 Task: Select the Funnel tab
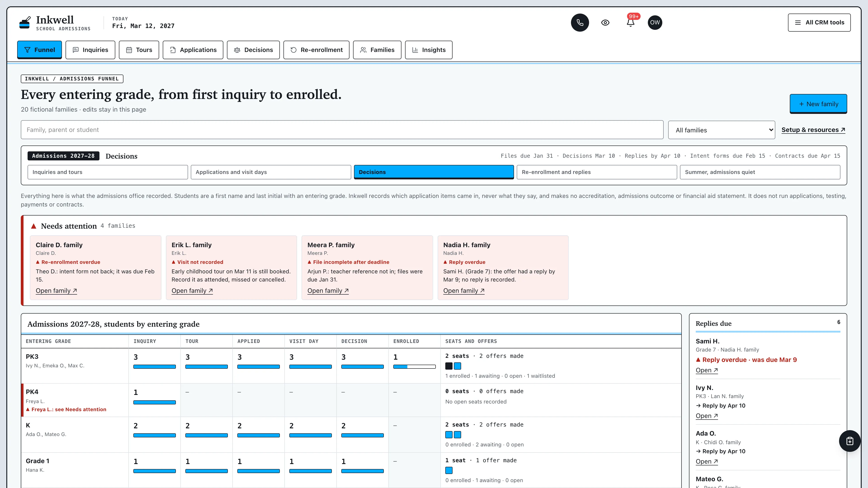click(x=39, y=50)
